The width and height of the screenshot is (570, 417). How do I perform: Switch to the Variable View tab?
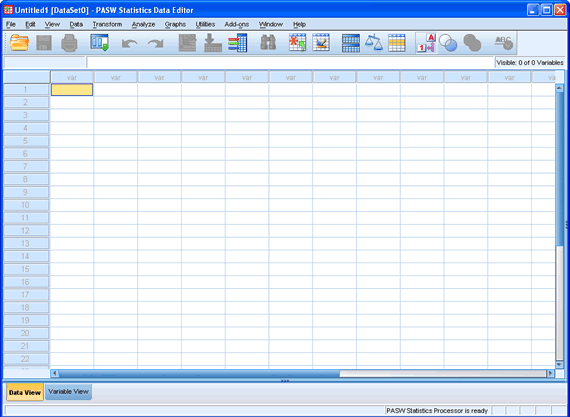(x=68, y=392)
